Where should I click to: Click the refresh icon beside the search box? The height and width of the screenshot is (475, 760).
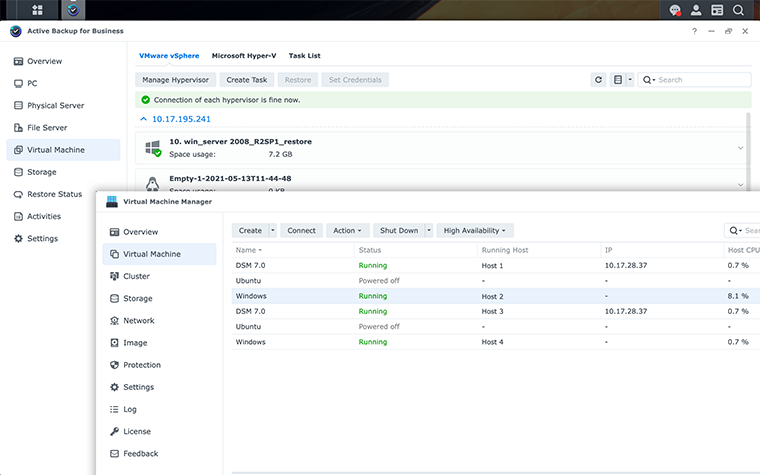pos(598,79)
